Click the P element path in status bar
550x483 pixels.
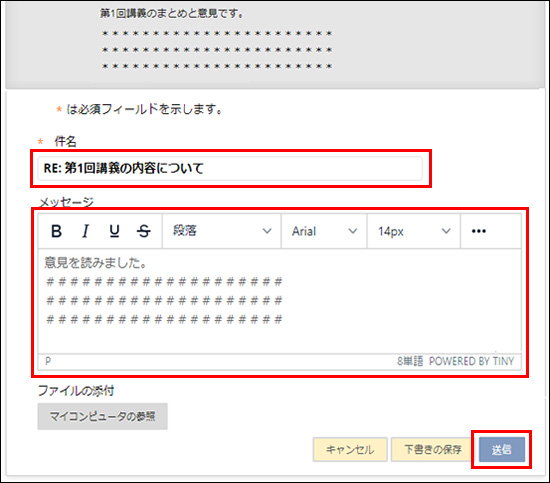(48, 361)
